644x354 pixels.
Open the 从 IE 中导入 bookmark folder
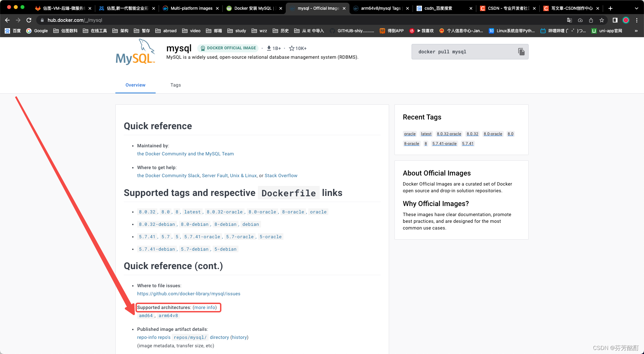coord(309,31)
